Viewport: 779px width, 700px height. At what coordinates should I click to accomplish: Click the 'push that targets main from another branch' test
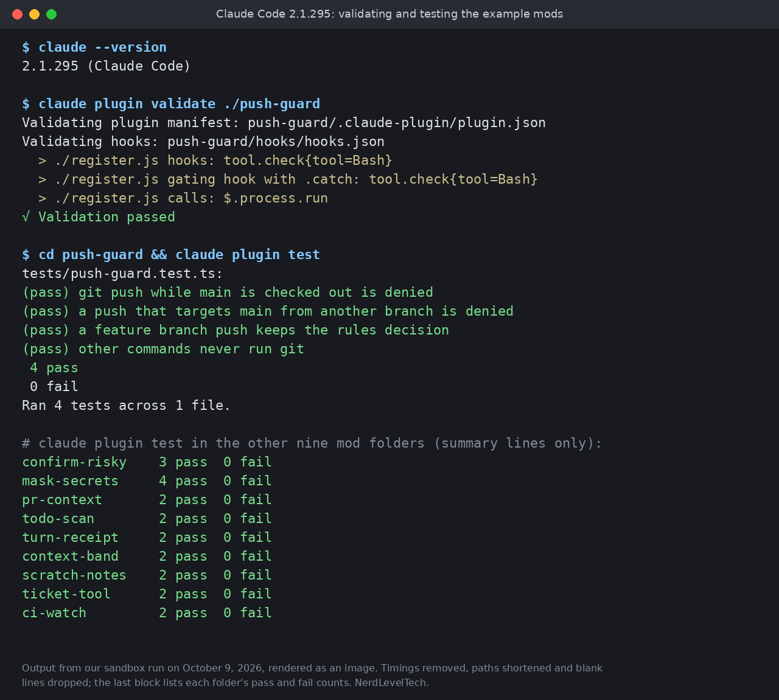click(x=268, y=311)
